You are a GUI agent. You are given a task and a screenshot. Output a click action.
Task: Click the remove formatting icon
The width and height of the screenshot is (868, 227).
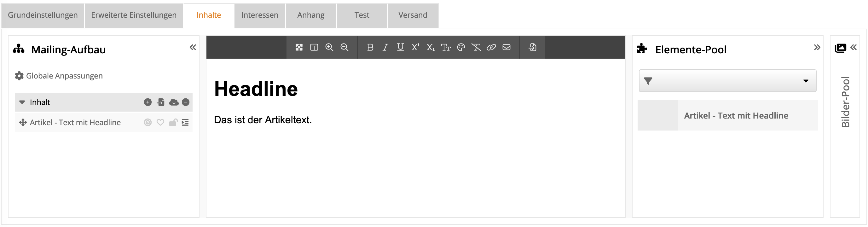pyautogui.click(x=476, y=47)
